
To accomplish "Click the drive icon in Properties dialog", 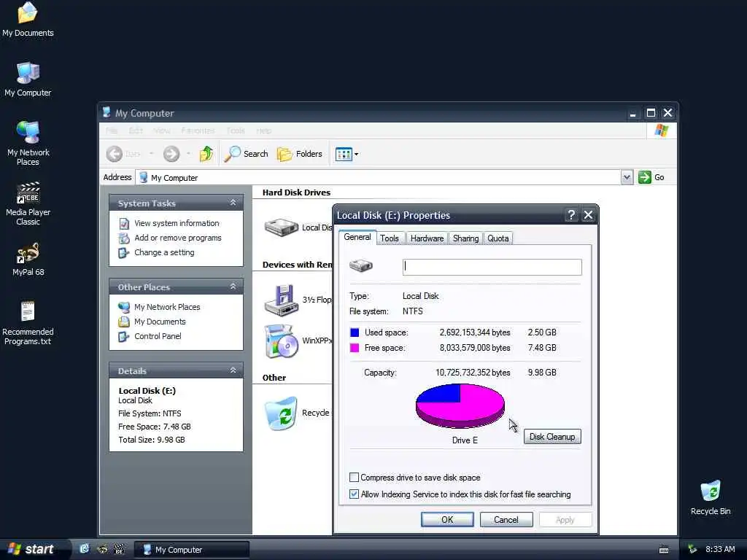I will pos(360,265).
